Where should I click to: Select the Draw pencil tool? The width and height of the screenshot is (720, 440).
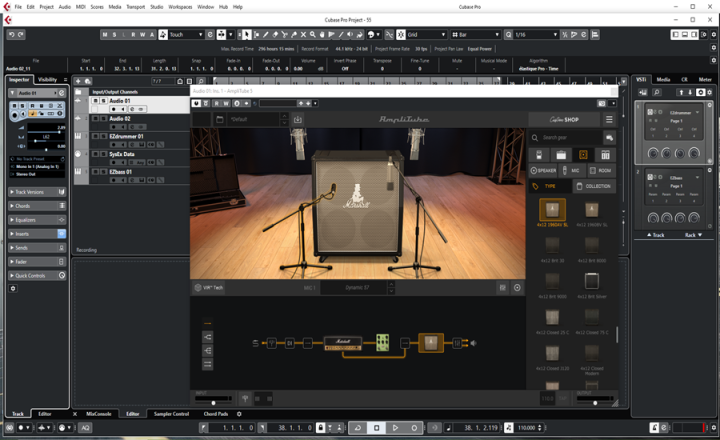point(266,34)
